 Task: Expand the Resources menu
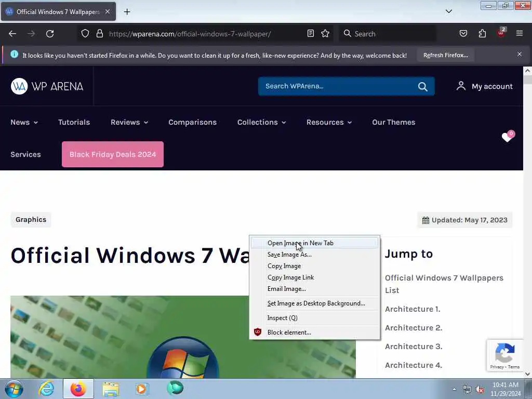click(x=329, y=122)
